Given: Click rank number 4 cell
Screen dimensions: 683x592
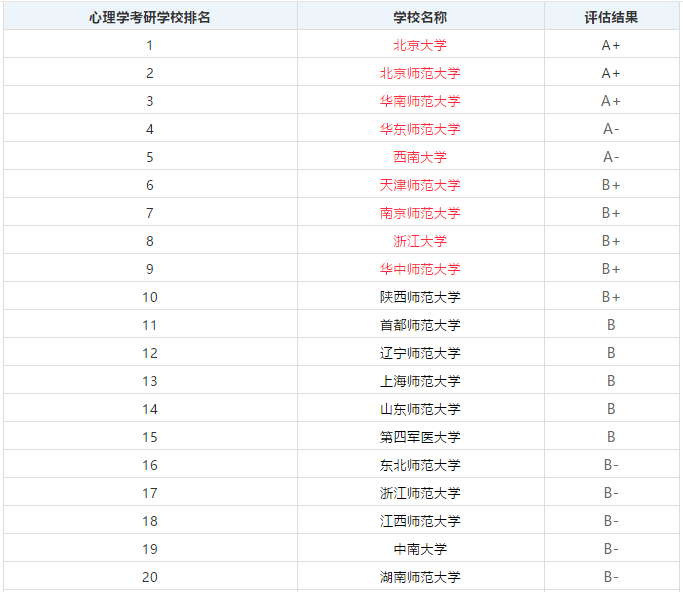Looking at the screenshot, I should coord(150,129).
